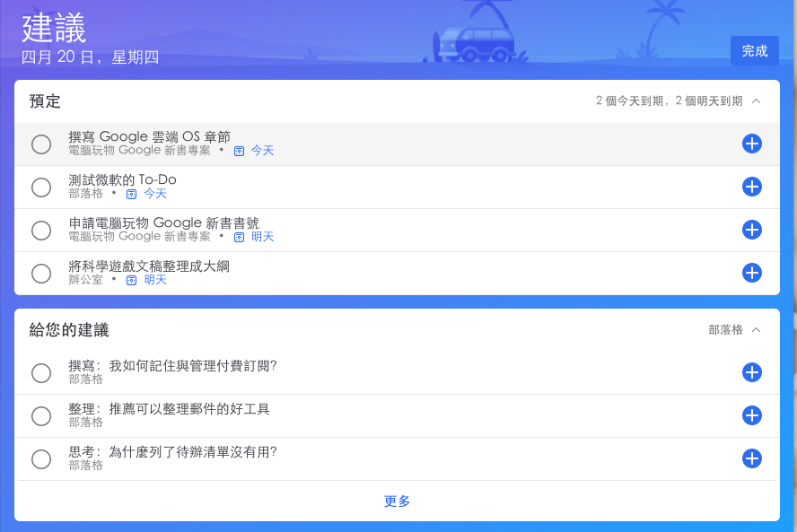
Task: Click 明天 due label on 申請電腦玩物 Google 新書書號
Action: click(262, 237)
